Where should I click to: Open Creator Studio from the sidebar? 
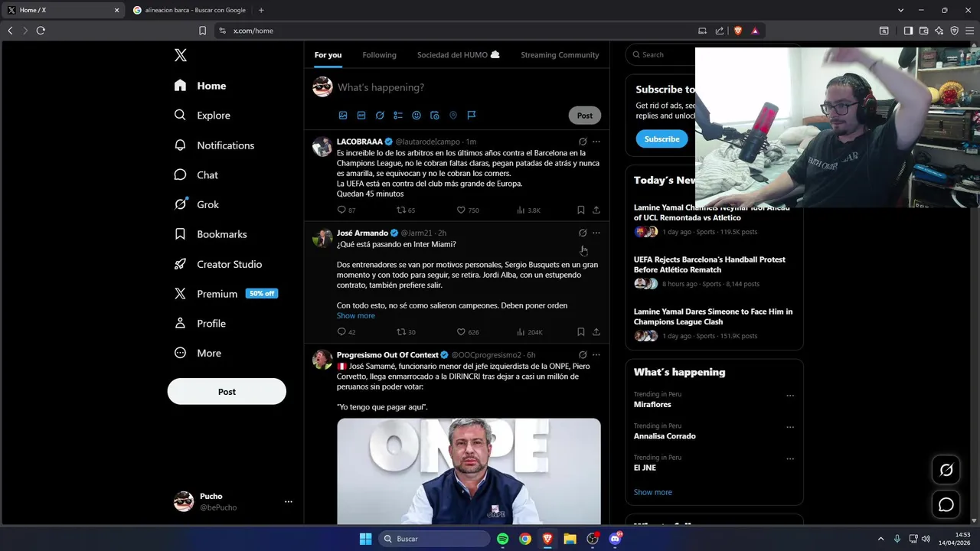(x=217, y=264)
